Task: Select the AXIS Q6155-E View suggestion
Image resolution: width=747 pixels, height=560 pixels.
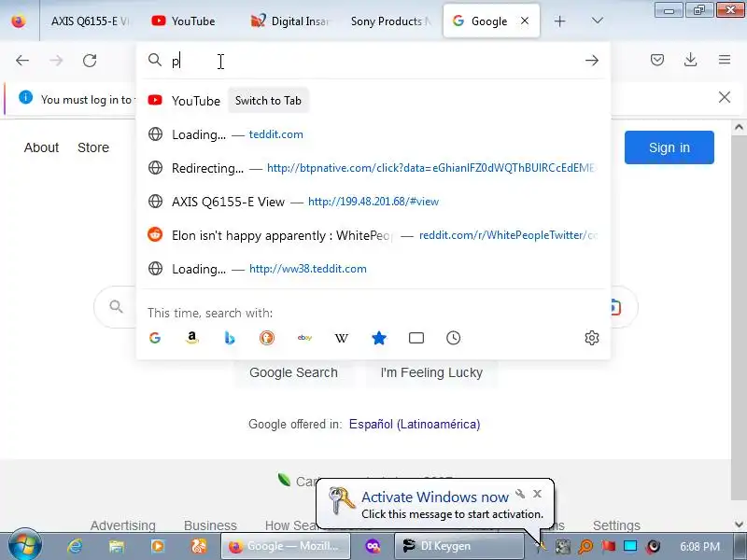Action: (373, 202)
